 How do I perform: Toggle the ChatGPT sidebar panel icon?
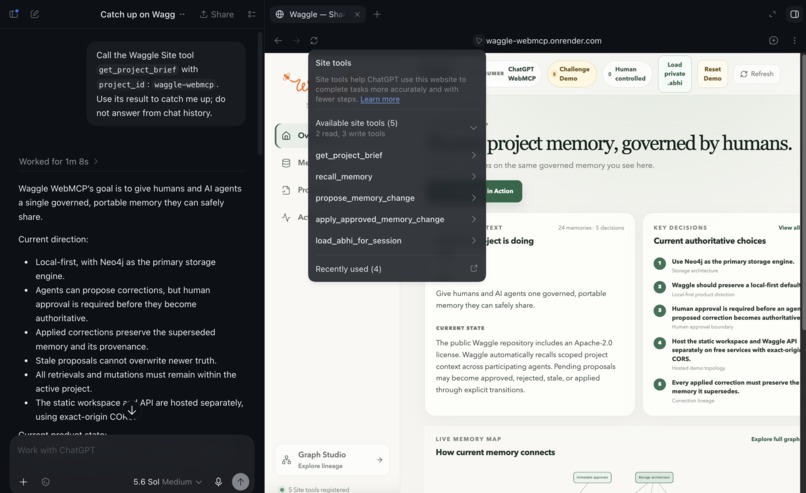point(14,14)
